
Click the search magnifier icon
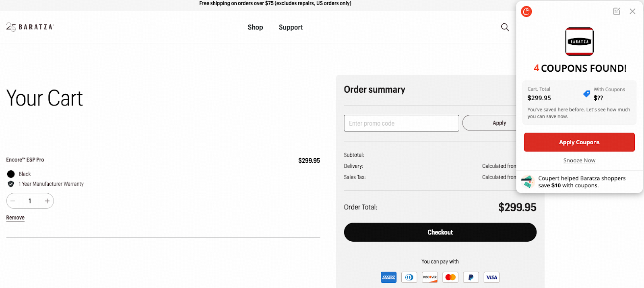click(x=505, y=27)
